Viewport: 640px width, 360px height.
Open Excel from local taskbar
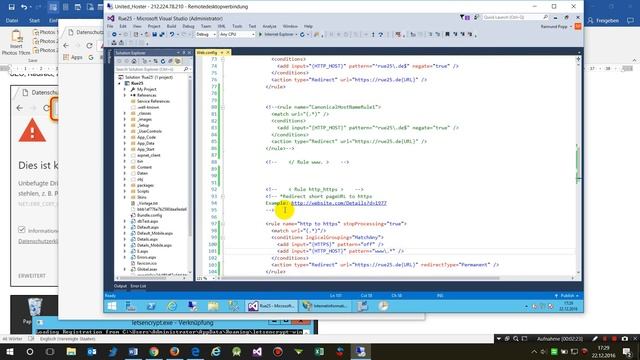319,352
